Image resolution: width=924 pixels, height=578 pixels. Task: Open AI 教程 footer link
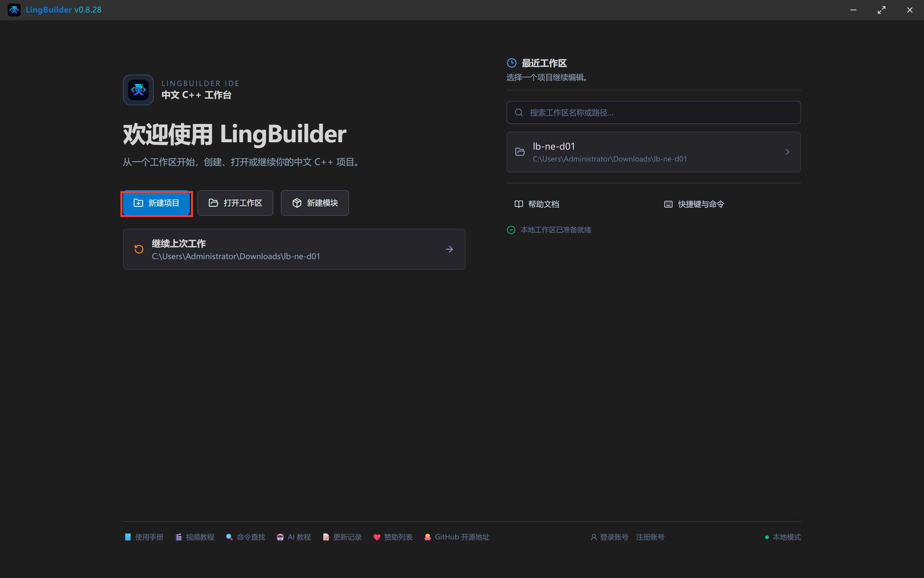click(x=293, y=537)
